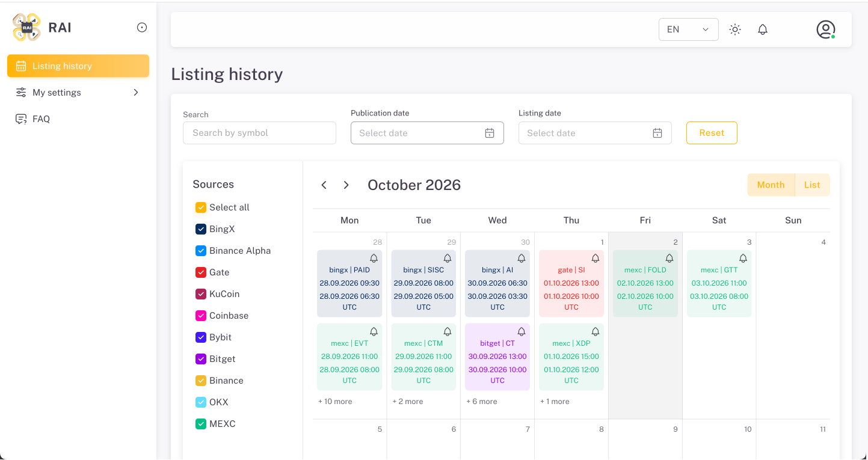Set alert bell on mexc | GTT
Screen dimensions: 868x460
743,258
